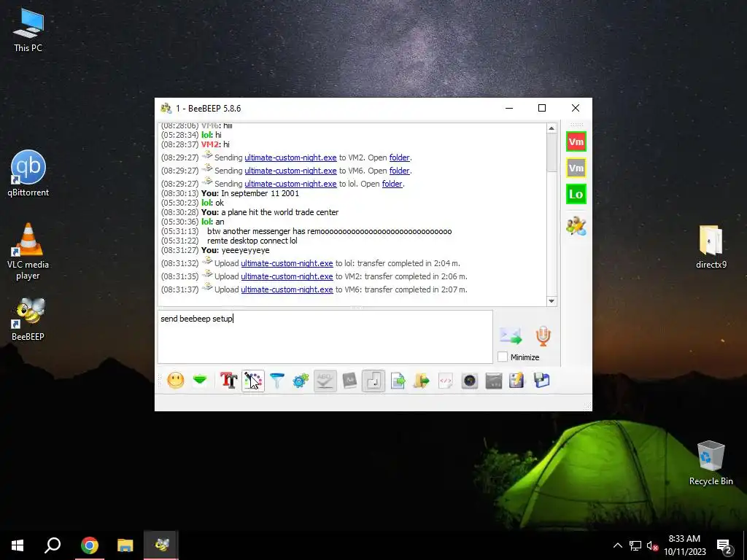The height and width of the screenshot is (560, 747).
Task: Click ultimate-custom-night.exe link in 08:31:37 upload line
Action: pos(287,289)
